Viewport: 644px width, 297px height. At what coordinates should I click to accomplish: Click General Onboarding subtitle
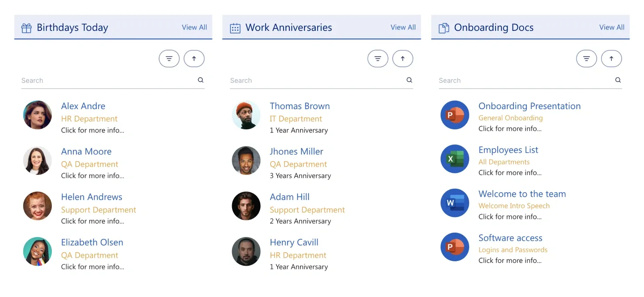click(x=510, y=118)
